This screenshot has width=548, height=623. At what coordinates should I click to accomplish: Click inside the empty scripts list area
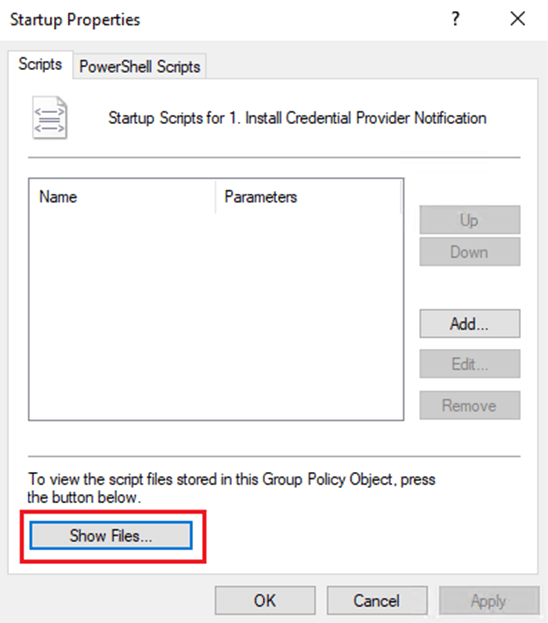coord(216,316)
